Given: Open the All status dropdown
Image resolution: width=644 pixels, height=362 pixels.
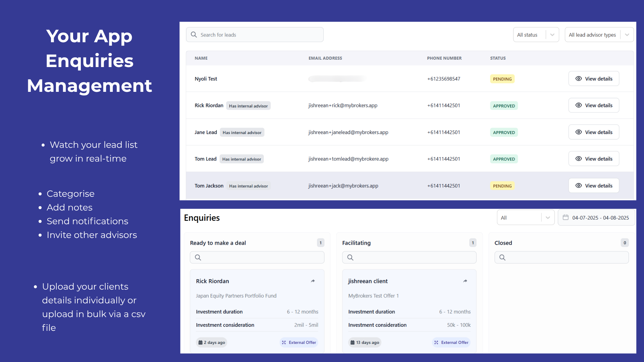Looking at the screenshot, I should 536,35.
